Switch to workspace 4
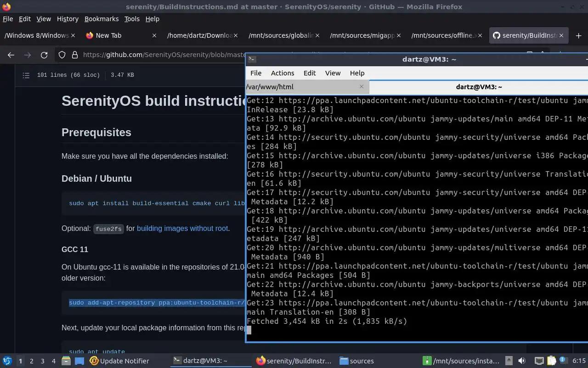The width and height of the screenshot is (588, 368). [x=54, y=361]
